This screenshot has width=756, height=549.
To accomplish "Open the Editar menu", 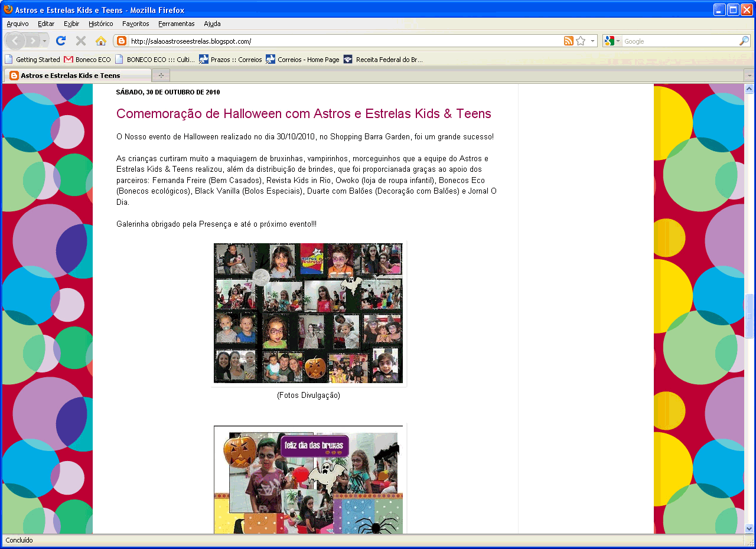I will pos(46,24).
